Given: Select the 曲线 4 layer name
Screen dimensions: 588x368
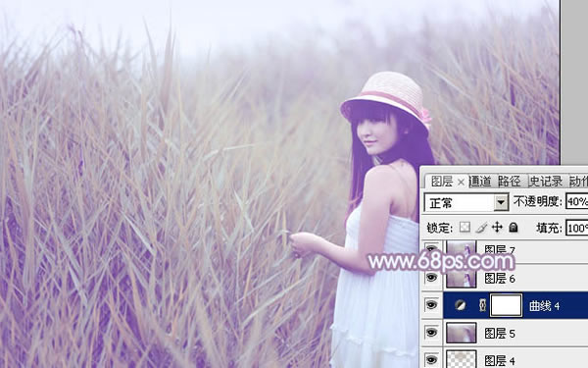Looking at the screenshot, I should point(545,306).
